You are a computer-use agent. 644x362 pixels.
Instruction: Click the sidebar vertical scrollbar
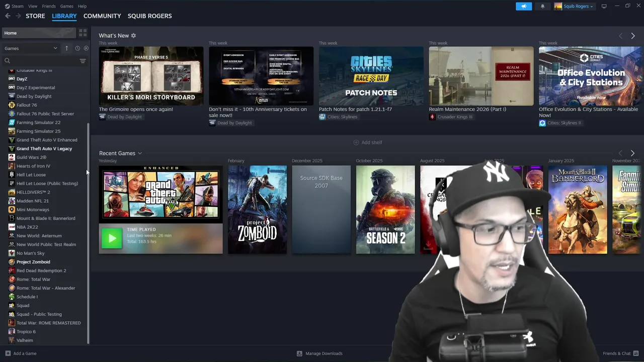[89, 234]
